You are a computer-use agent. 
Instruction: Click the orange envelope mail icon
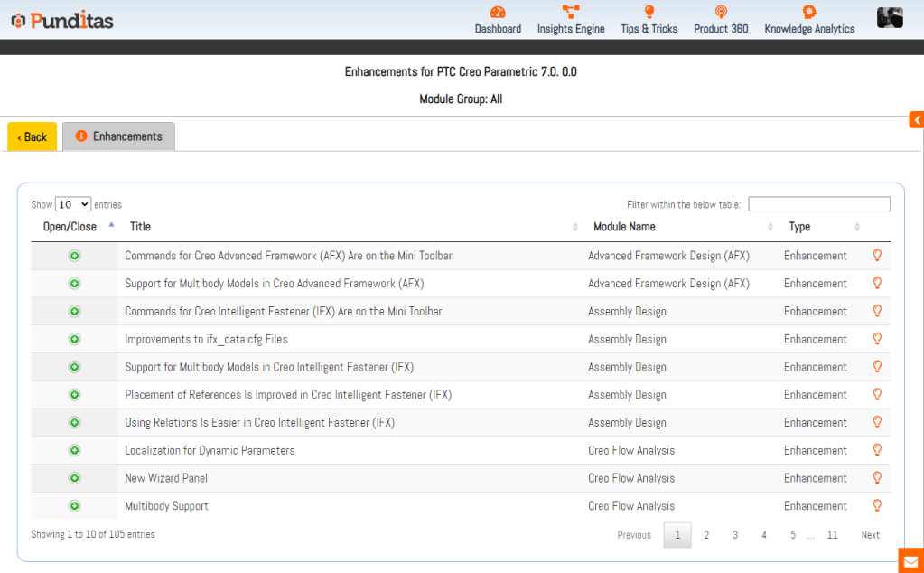click(x=910, y=560)
